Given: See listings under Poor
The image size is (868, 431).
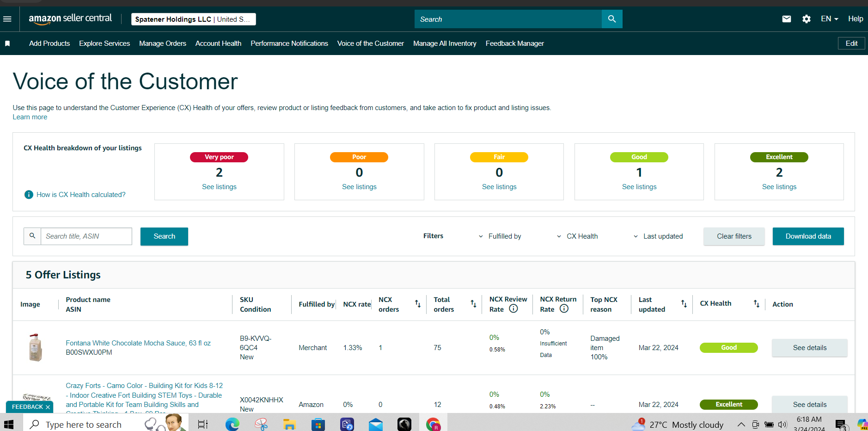Looking at the screenshot, I should pyautogui.click(x=359, y=187).
